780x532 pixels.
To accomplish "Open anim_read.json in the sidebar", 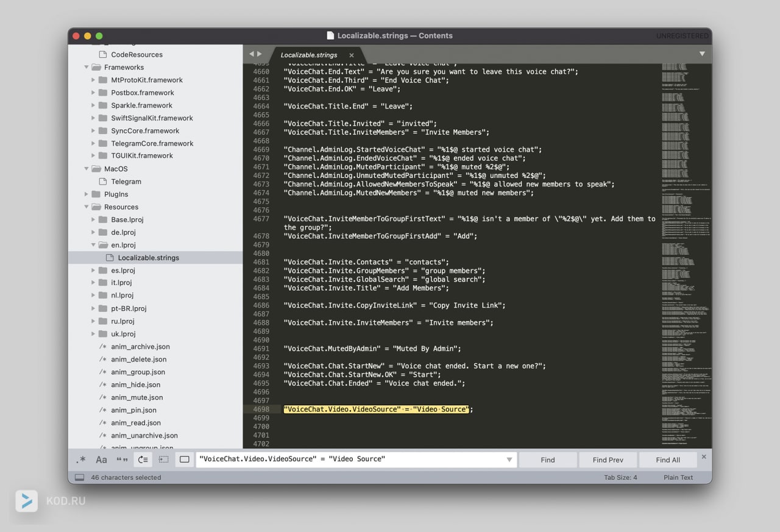I will pos(136,423).
